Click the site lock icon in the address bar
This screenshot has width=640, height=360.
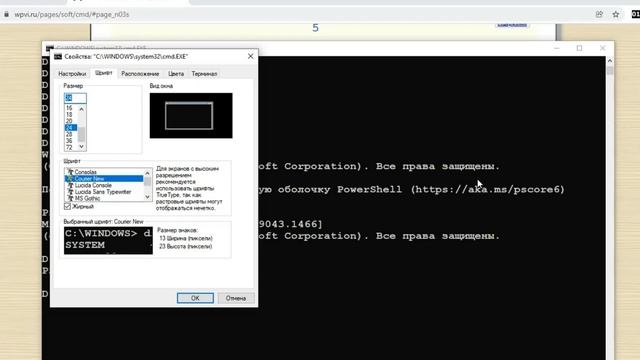[6, 14]
